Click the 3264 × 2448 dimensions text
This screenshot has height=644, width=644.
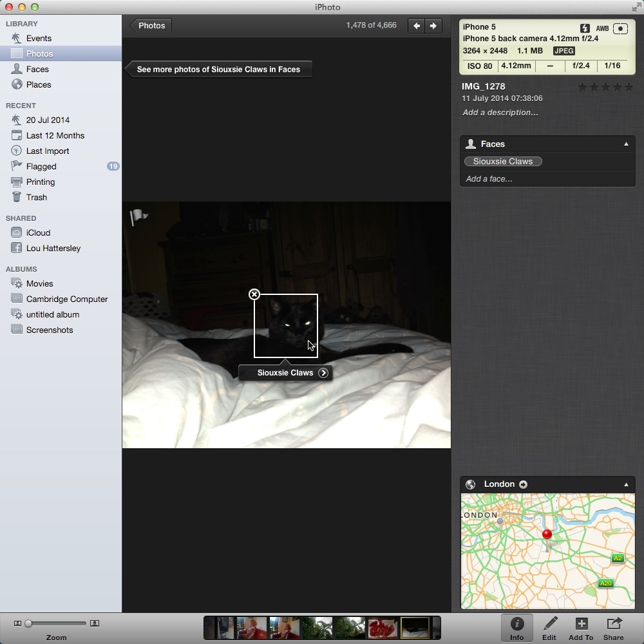485,51
